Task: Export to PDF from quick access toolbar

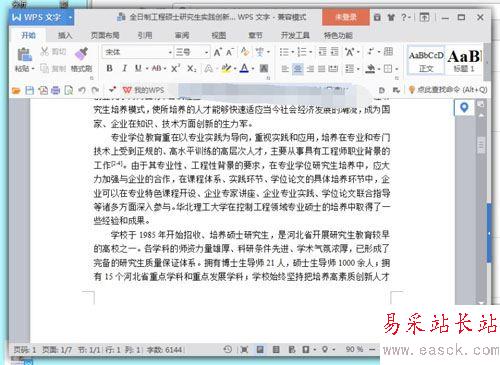Action: pos(43,90)
